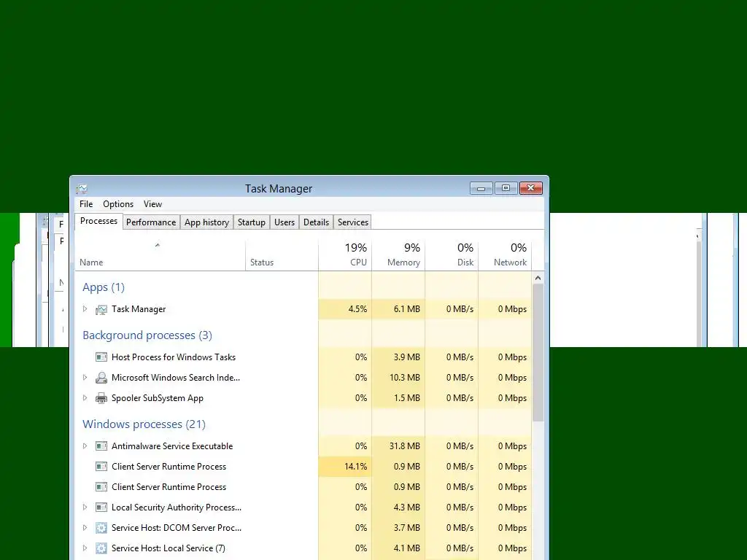Sort by the Memory column header

click(x=399, y=255)
